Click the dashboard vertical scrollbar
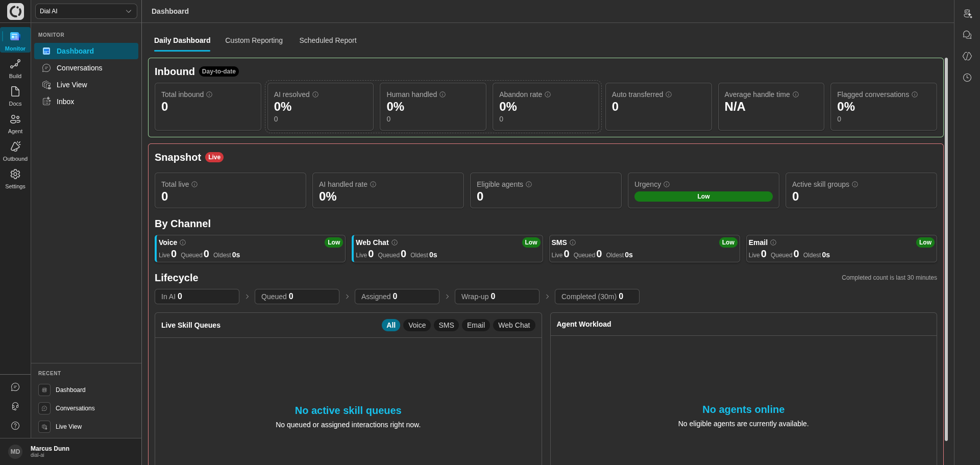980x465 pixels. point(946,249)
